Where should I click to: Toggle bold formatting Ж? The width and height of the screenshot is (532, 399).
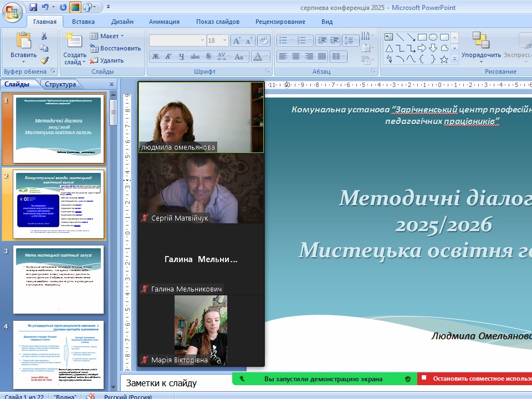(x=155, y=57)
